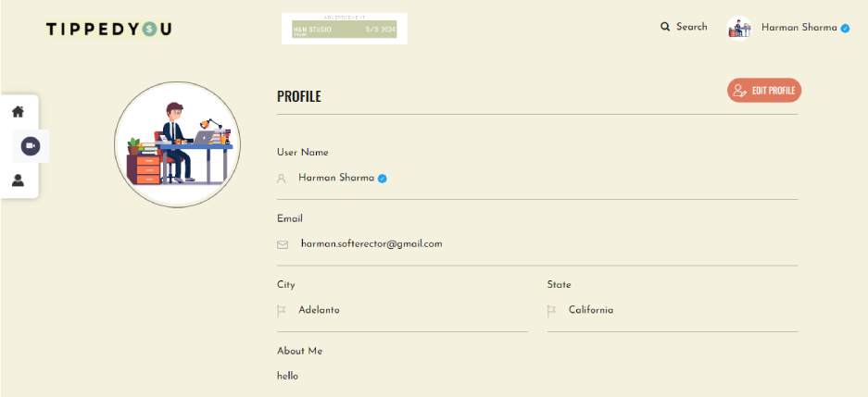Click the user icon beside Harman Sharma field
868x397 pixels.
282,179
